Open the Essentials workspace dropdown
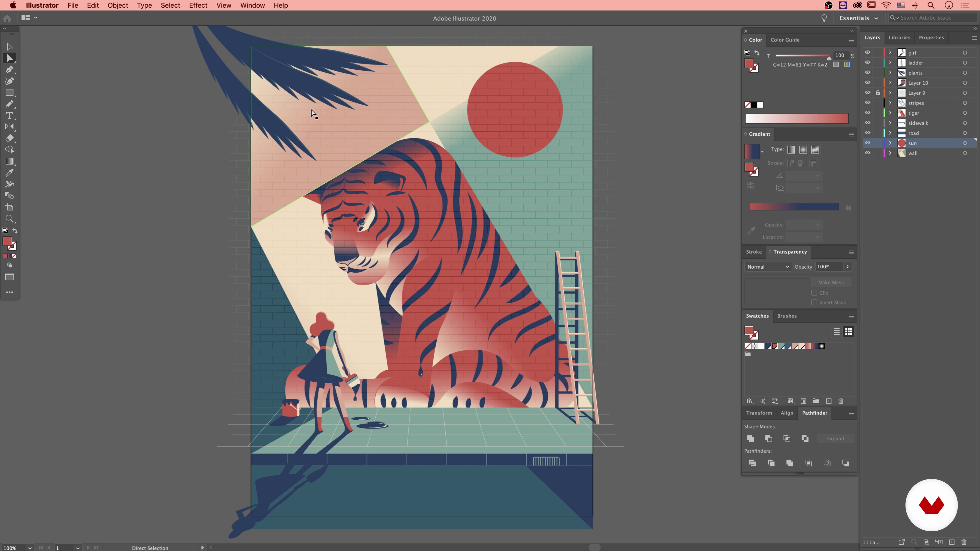This screenshot has width=980, height=551. (x=859, y=18)
